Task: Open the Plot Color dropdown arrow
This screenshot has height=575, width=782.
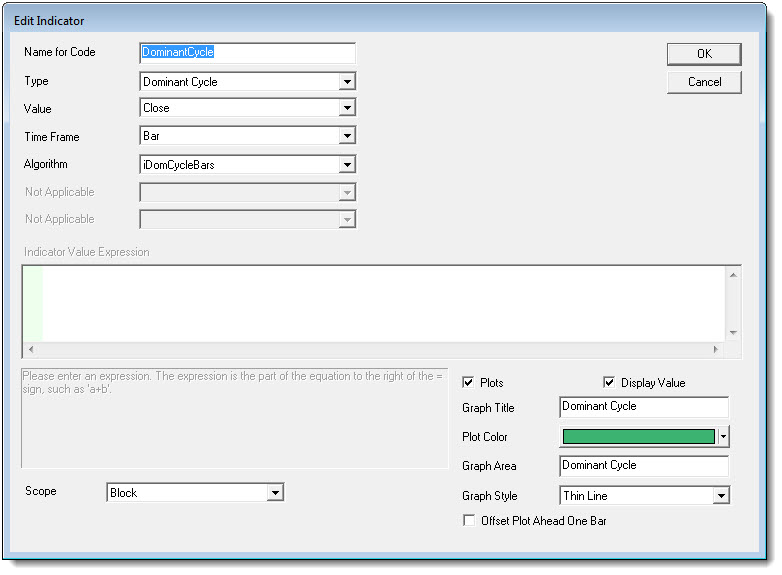Action: 724,437
